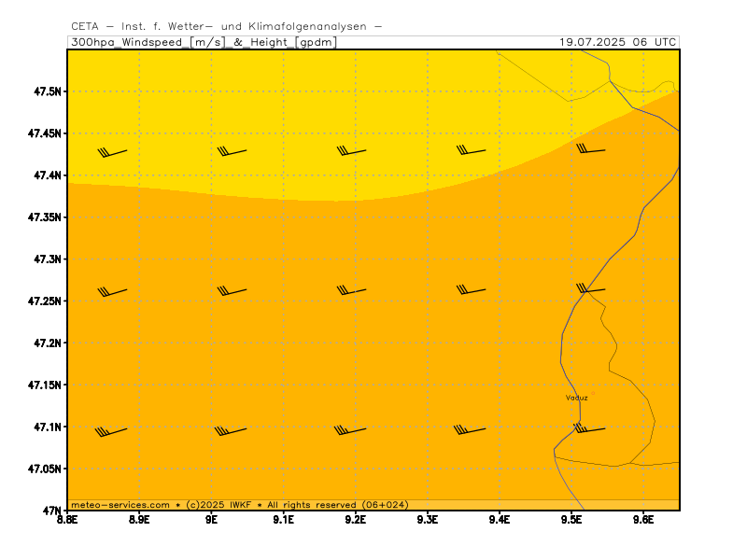Viewport: 747px width, 560px height.
Task: Click the 47.45N latitude label
Action: point(45,133)
